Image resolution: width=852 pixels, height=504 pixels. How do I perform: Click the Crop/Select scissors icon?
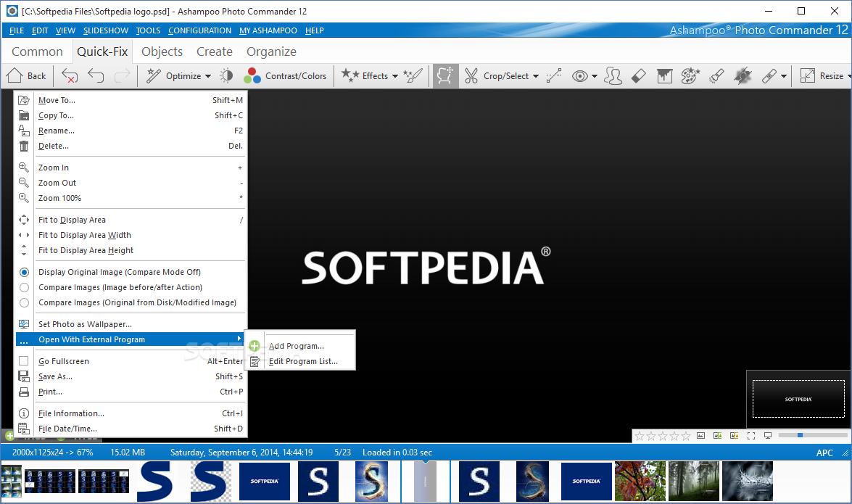click(471, 76)
